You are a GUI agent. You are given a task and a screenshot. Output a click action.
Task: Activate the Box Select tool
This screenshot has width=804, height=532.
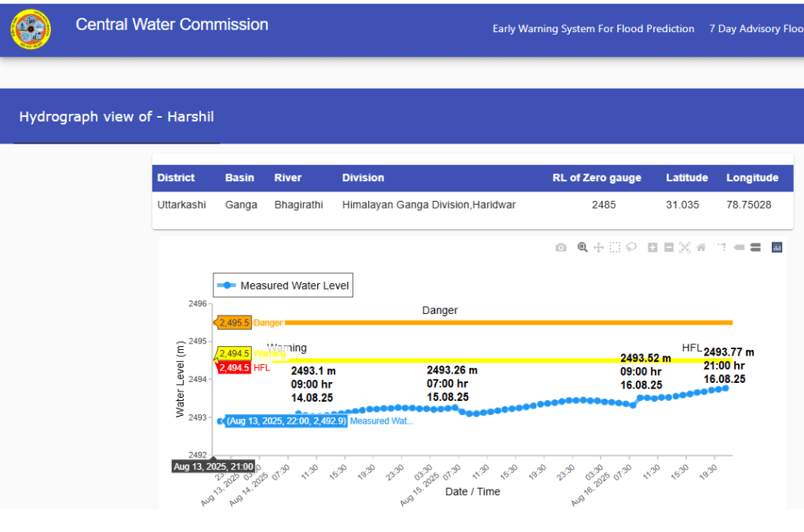(615, 247)
